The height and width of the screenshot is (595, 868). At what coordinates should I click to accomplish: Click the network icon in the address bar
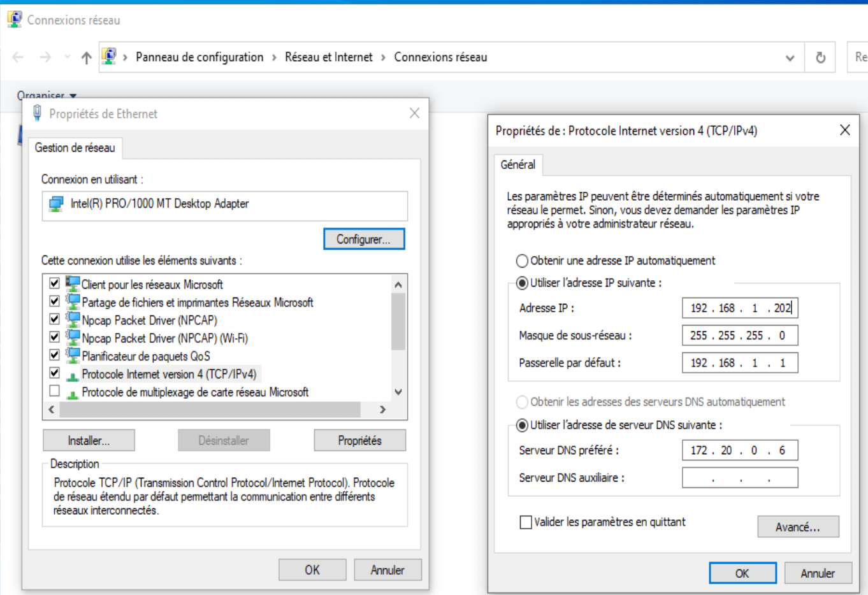point(110,57)
